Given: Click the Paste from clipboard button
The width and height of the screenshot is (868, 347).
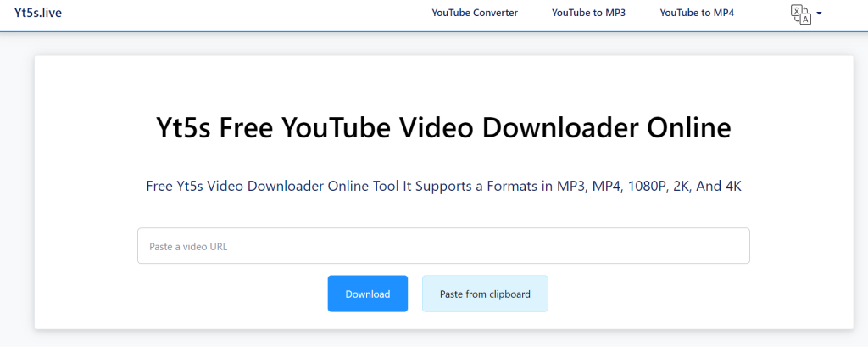Looking at the screenshot, I should [485, 294].
